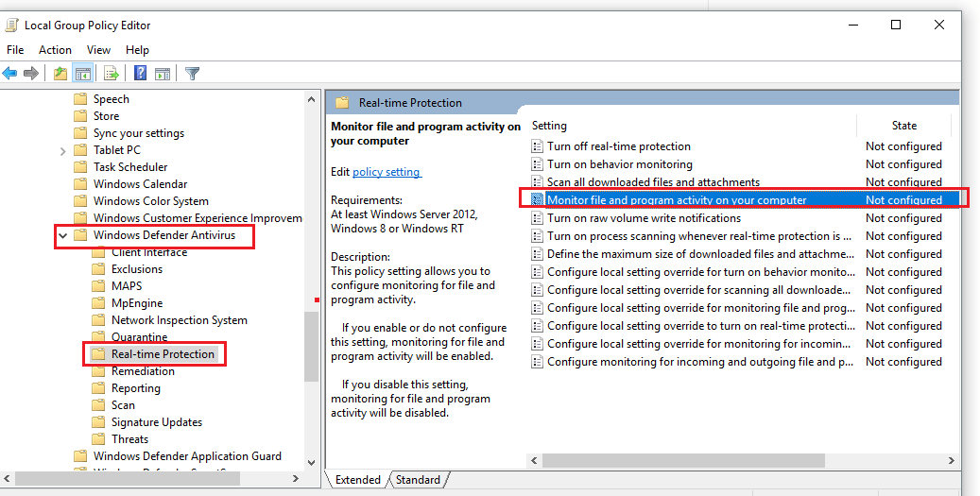Click the Export List toolbar icon
The width and height of the screenshot is (980, 496).
coord(112,74)
